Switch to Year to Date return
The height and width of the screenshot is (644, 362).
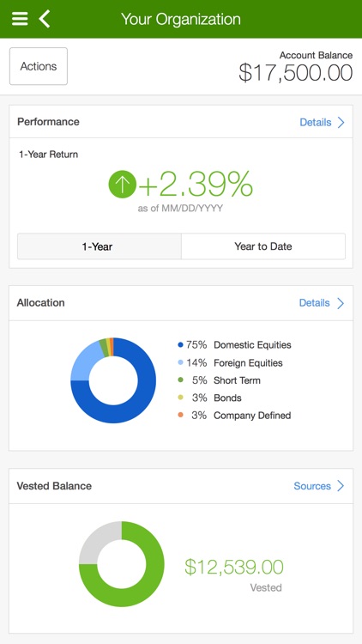263,246
